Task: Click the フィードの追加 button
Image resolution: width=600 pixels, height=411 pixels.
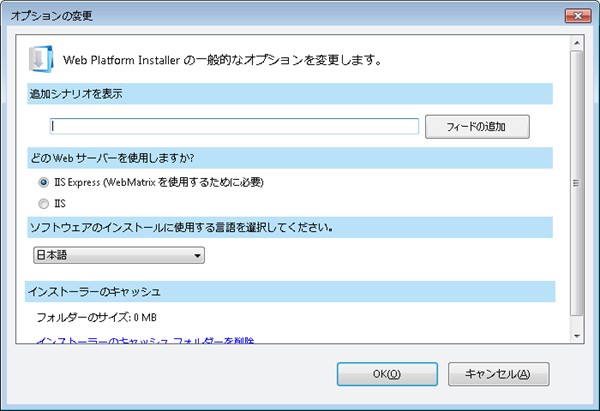Action: [477, 127]
